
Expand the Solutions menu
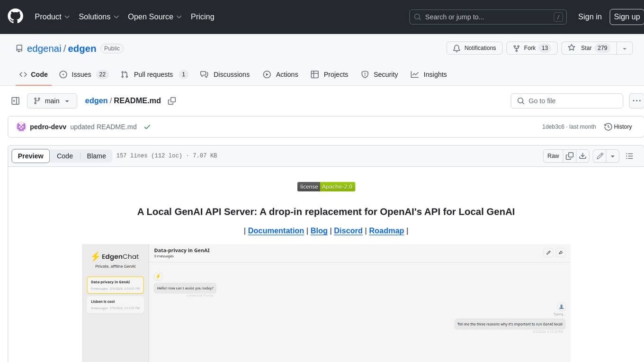coord(99,17)
